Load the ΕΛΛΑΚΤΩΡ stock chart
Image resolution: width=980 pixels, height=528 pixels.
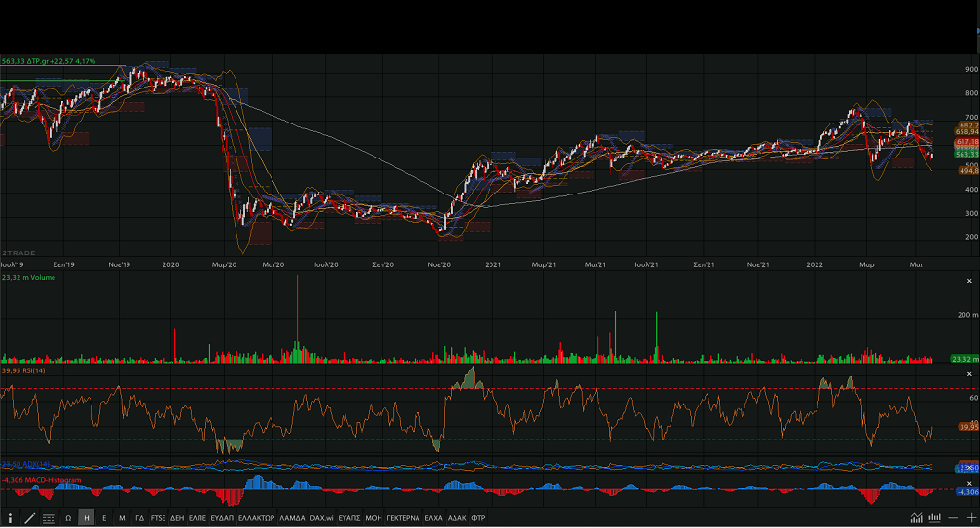[x=257, y=518]
